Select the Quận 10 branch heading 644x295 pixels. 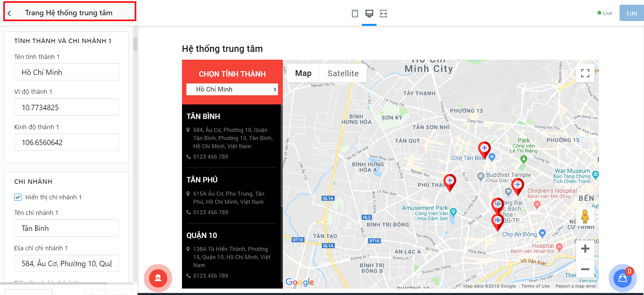(x=202, y=235)
